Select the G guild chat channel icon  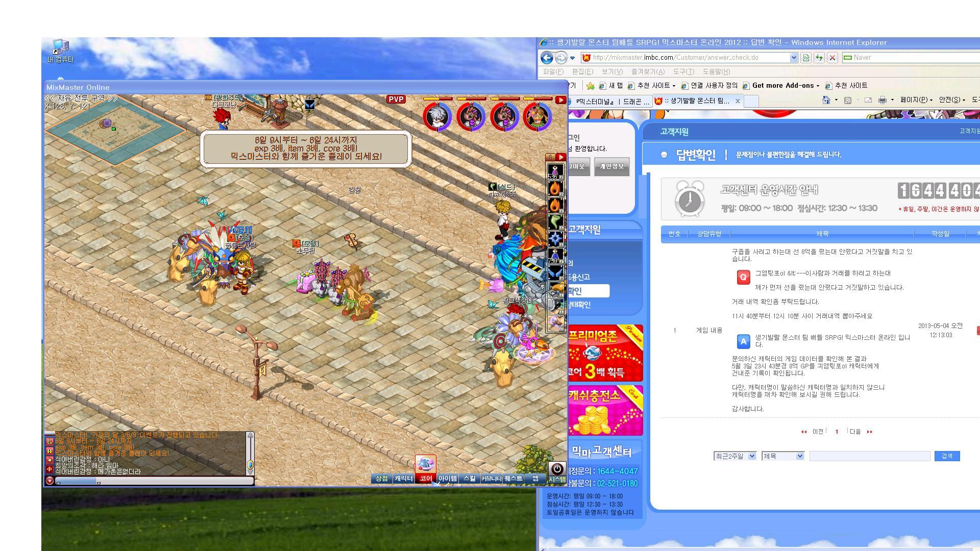(x=50, y=442)
